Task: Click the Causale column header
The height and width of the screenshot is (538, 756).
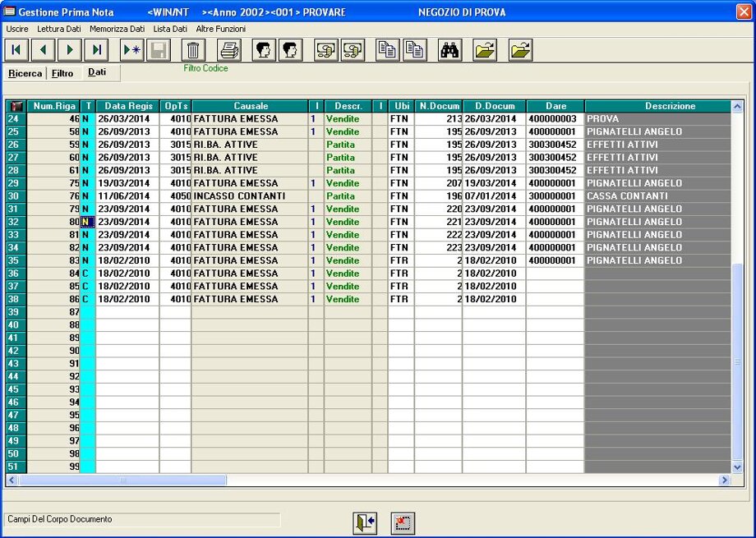Action: 250,106
